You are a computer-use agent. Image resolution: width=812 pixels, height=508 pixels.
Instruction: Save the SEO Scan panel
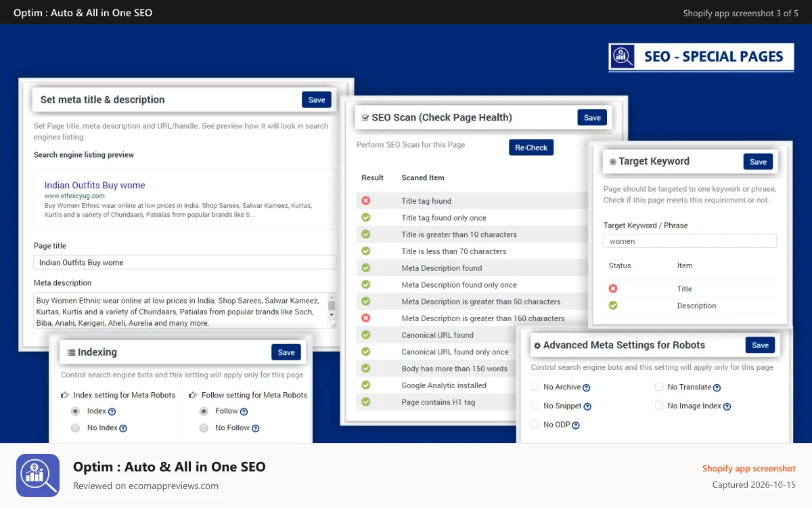coord(592,117)
